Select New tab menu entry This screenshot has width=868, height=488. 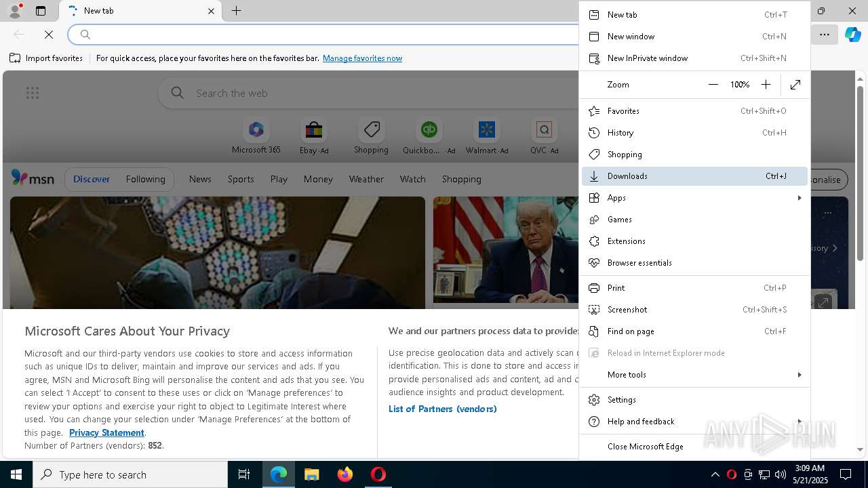coord(694,15)
